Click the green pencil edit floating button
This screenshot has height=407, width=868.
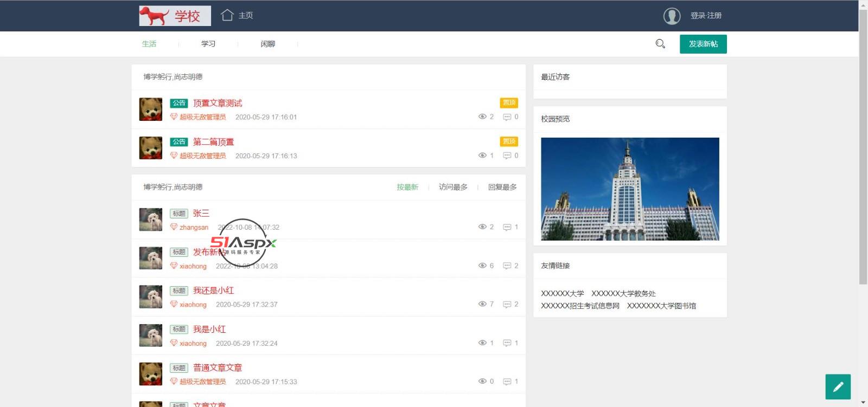(x=838, y=387)
